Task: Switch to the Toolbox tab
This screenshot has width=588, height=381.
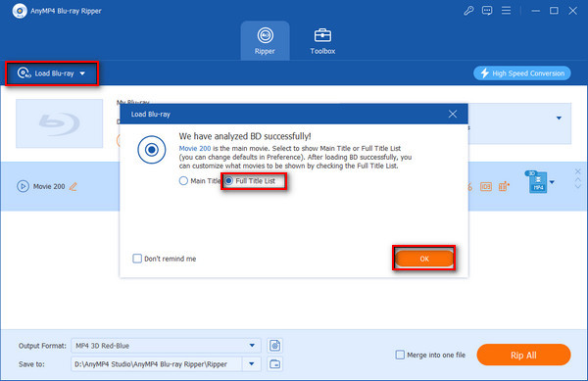Action: pyautogui.click(x=322, y=41)
